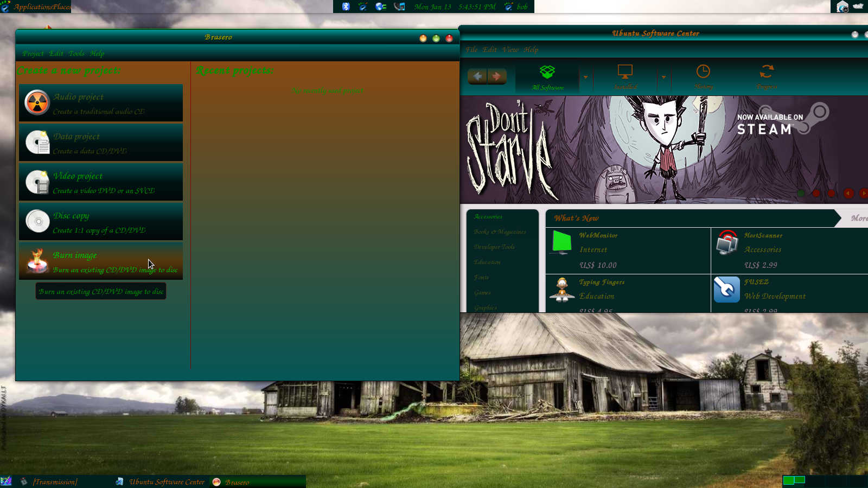Image resolution: width=868 pixels, height=488 pixels.
Task: Open Brasero Project menu
Action: pos(33,53)
